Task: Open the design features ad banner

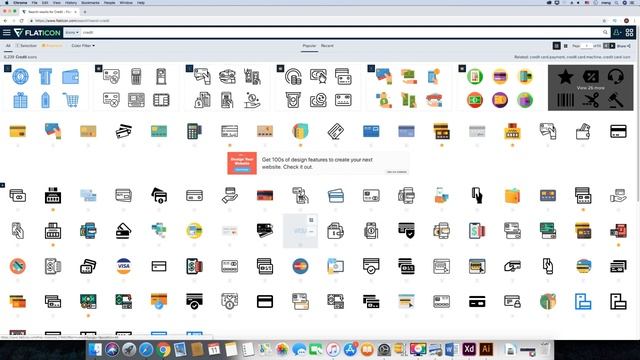Action: (318, 163)
